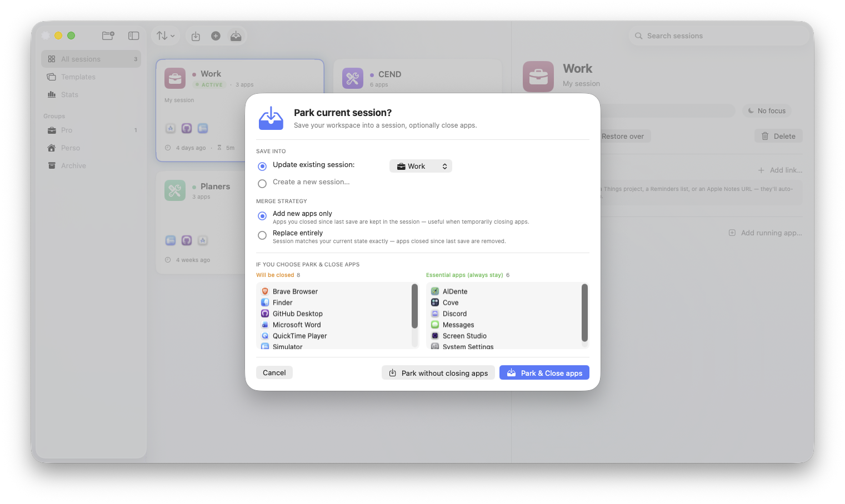Choose the Replace entirely merge strategy
This screenshot has height=504, width=845.
(262, 235)
